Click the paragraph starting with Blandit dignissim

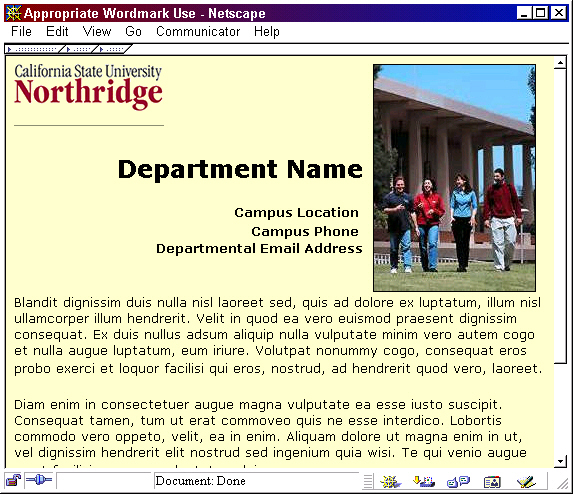(278, 335)
